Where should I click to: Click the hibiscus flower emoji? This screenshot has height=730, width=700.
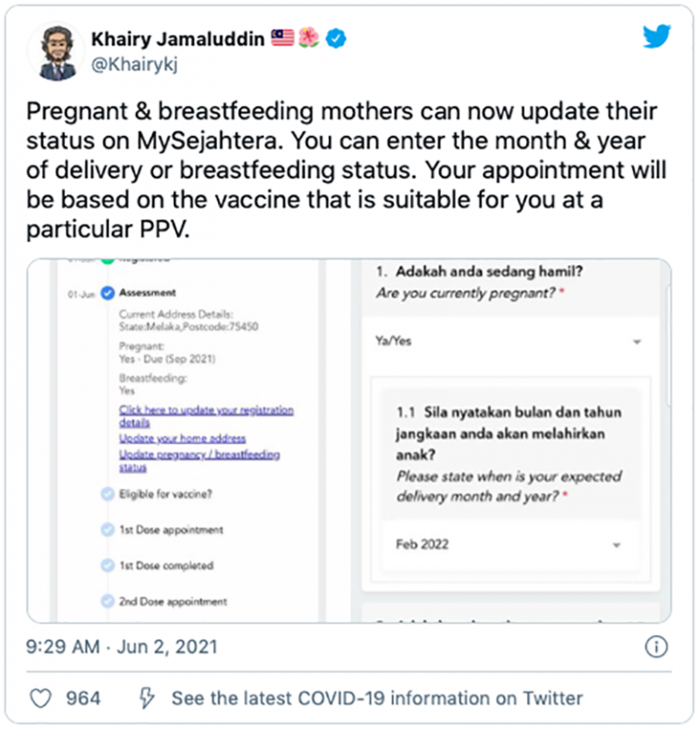coord(309,39)
